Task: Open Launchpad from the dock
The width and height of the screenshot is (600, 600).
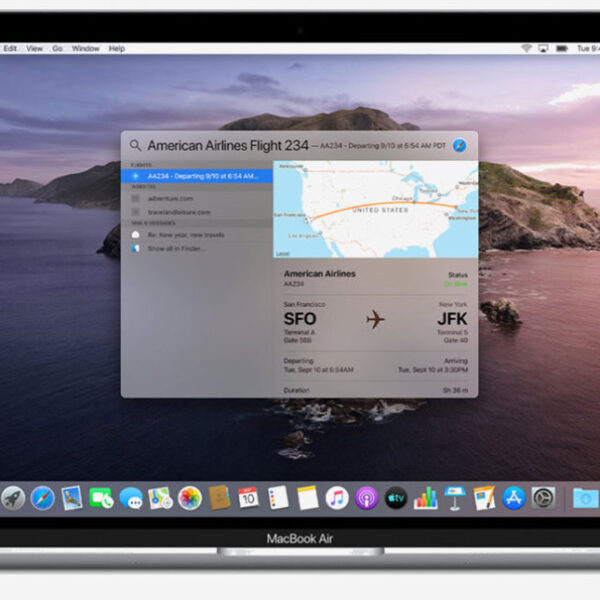Action: coord(13,498)
